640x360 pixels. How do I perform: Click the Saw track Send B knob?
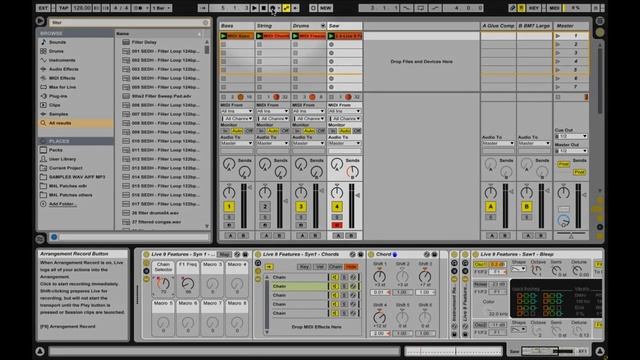click(x=352, y=172)
